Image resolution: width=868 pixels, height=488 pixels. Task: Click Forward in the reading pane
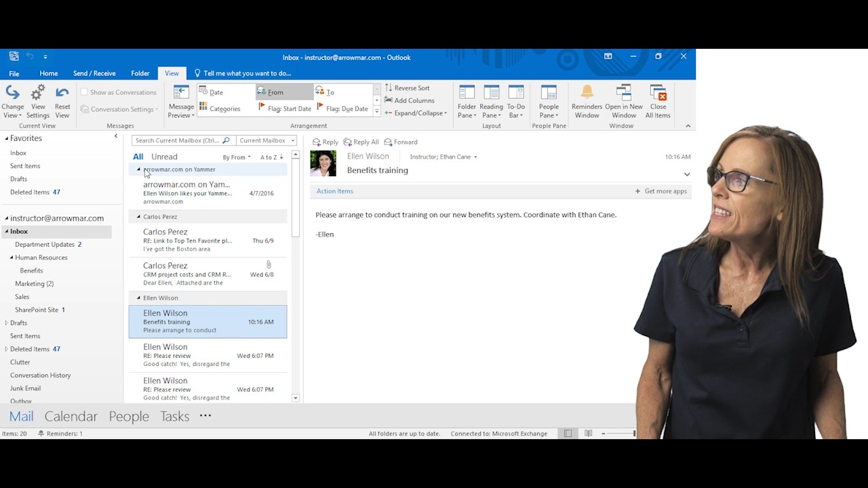pos(401,142)
